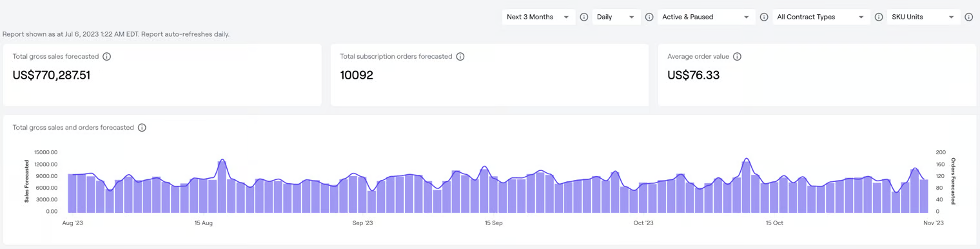Screen dimensions: 980x249
Task: Click the last chart bar at Nov '23
Action: (924, 196)
